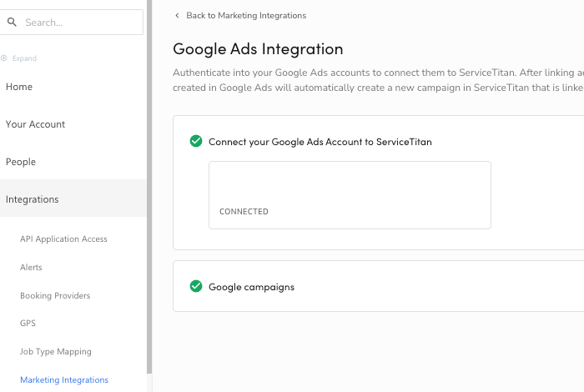
Task: Open the GPS integration settings
Action: (x=28, y=324)
